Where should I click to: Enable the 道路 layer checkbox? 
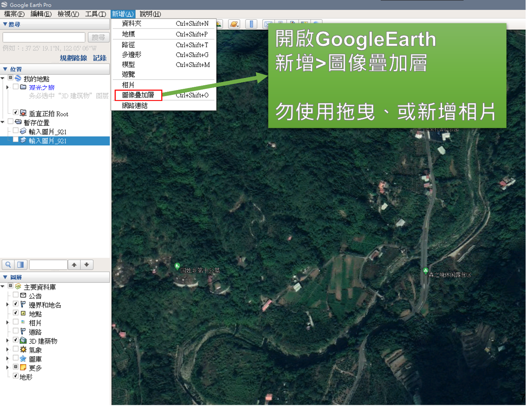point(16,331)
